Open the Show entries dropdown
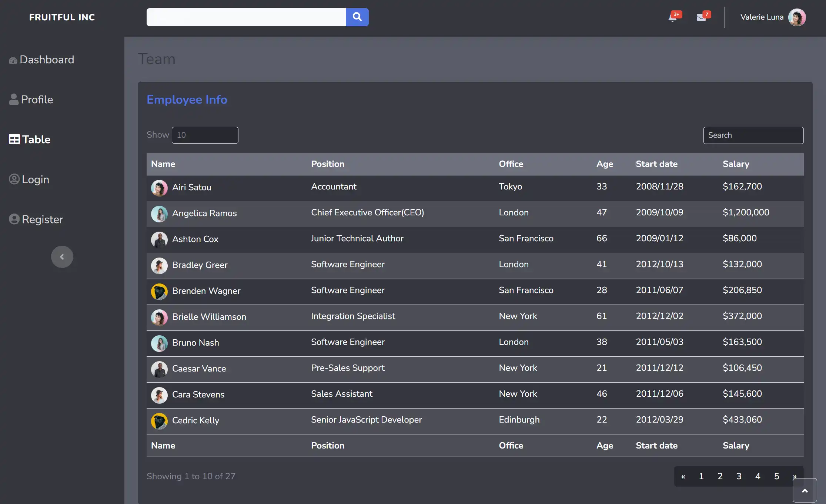The image size is (826, 504). (205, 135)
